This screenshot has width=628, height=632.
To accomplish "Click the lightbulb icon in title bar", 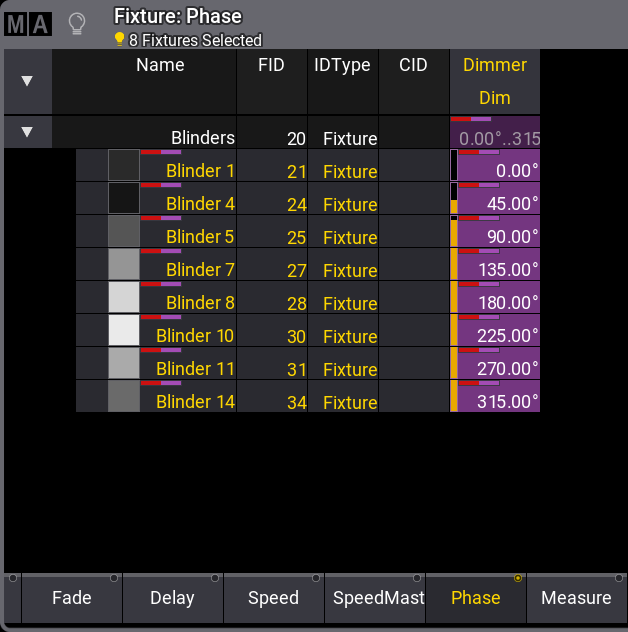I will point(76,24).
